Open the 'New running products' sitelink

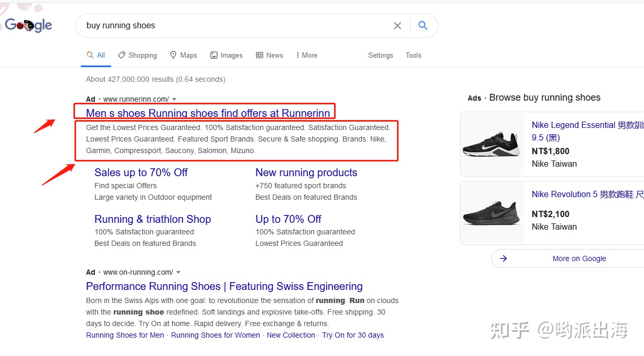point(306,172)
